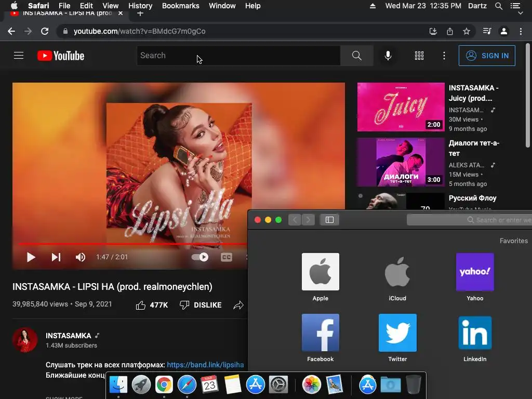Open a new browser tab with plus
This screenshot has height=399, width=532.
(140, 14)
